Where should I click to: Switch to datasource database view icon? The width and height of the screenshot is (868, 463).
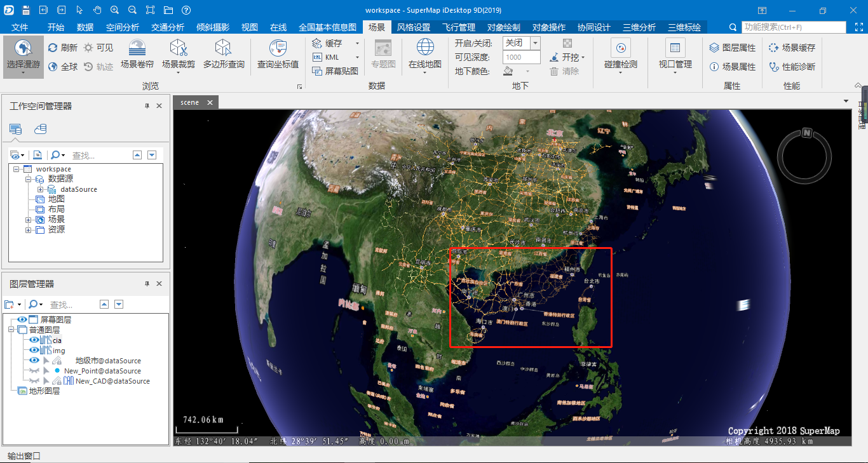pos(40,130)
